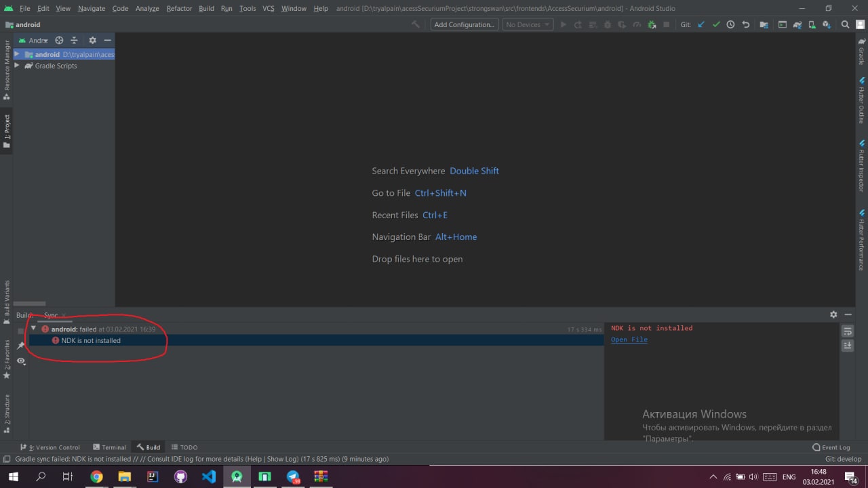Hide the Build panel with minus icon

pyautogui.click(x=848, y=314)
